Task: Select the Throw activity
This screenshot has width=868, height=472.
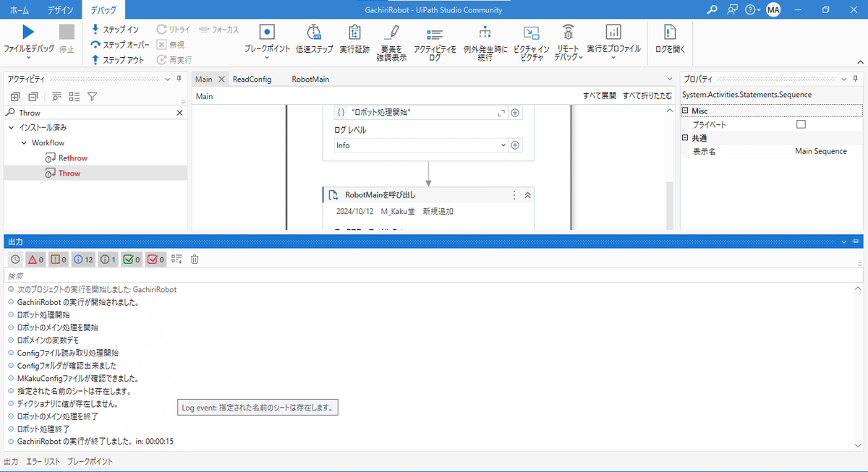Action: pyautogui.click(x=69, y=173)
